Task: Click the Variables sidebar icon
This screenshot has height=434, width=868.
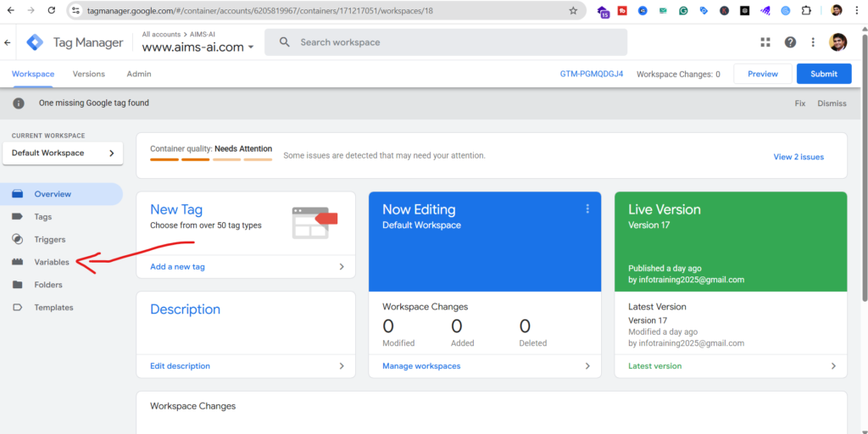Action: [17, 263]
